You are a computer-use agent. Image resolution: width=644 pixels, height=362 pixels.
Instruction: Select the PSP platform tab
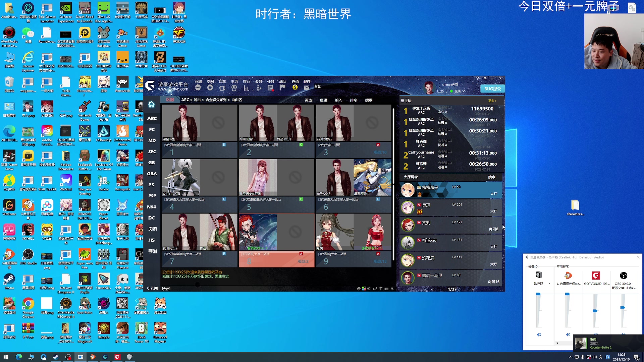point(152,196)
